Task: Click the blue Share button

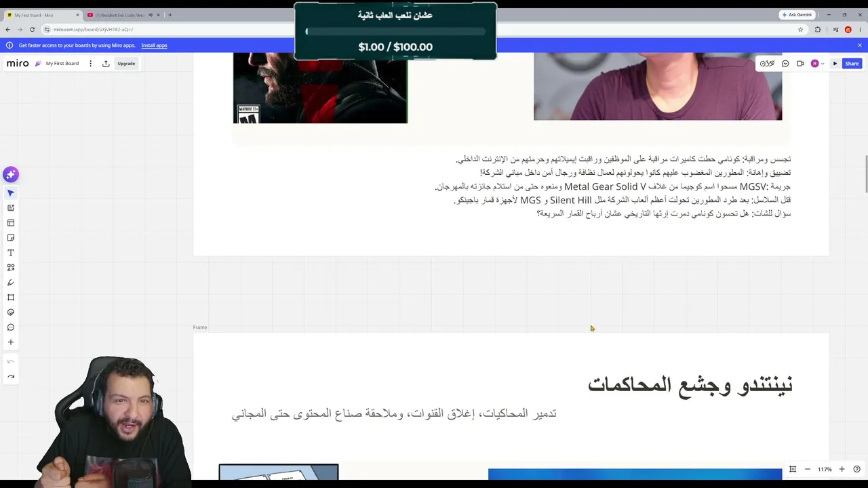Action: 852,64
